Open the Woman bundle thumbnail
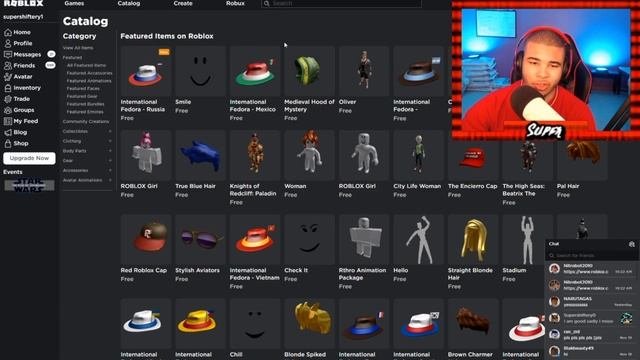This screenshot has height=360, width=640. pos(309,155)
